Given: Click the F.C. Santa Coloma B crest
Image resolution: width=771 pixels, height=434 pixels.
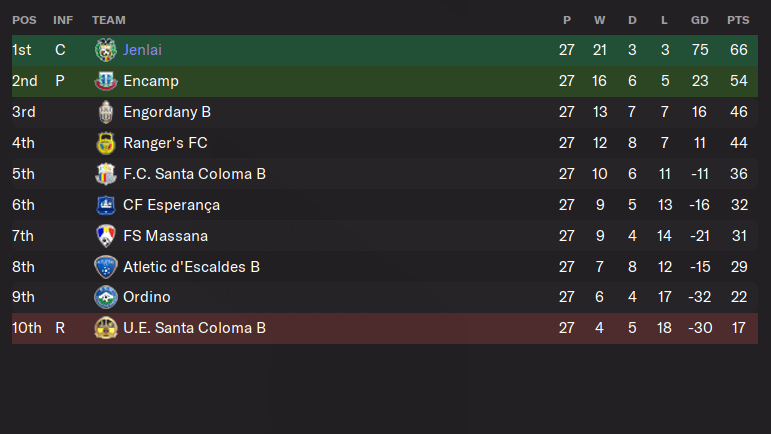Looking at the screenshot, I should point(105,174).
